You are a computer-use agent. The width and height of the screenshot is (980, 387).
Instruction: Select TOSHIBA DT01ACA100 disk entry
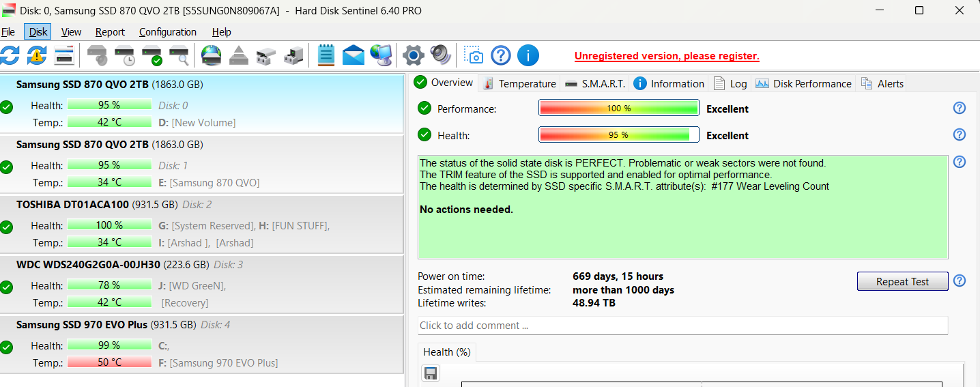point(202,224)
